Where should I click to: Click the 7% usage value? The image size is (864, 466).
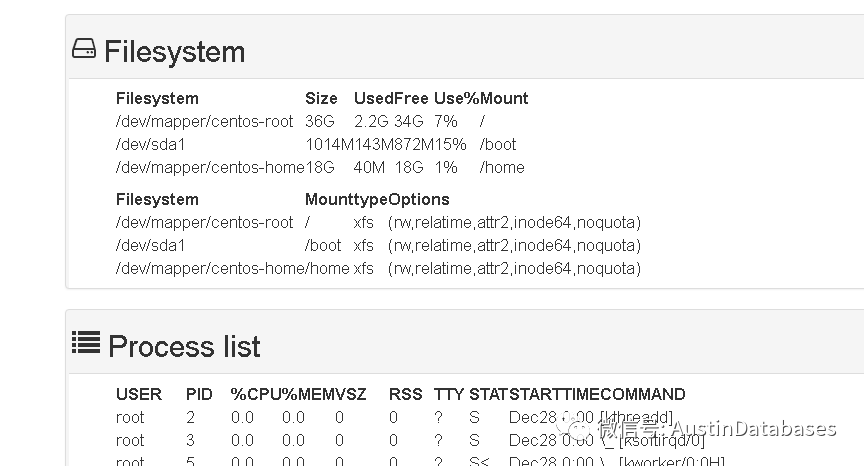click(x=445, y=121)
